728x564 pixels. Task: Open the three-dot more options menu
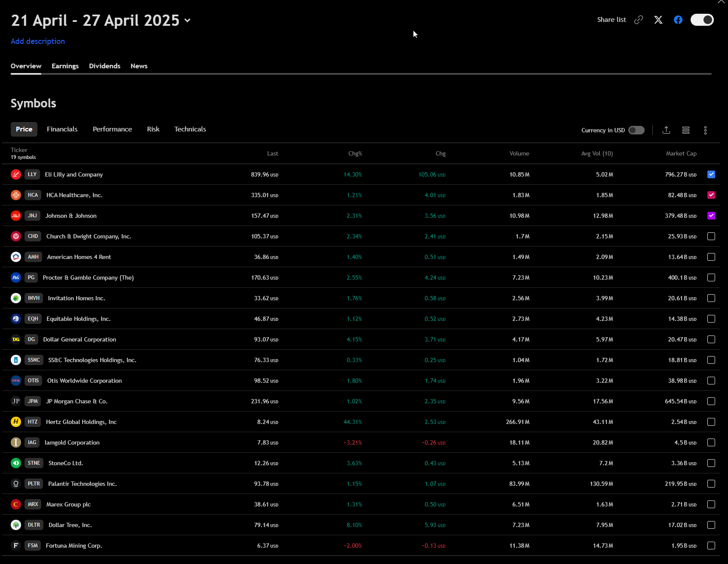pos(705,130)
